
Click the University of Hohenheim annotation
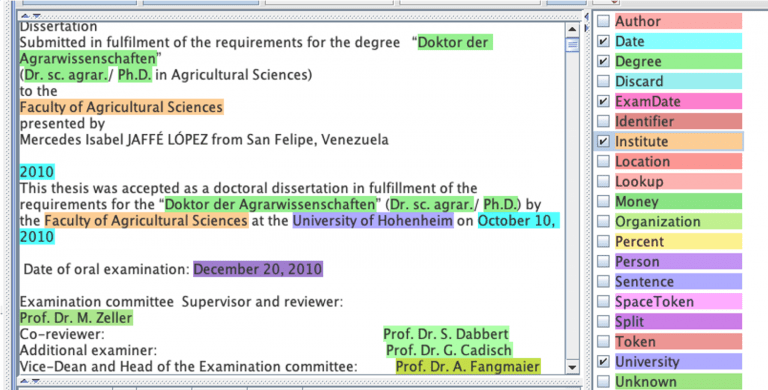pos(373,220)
